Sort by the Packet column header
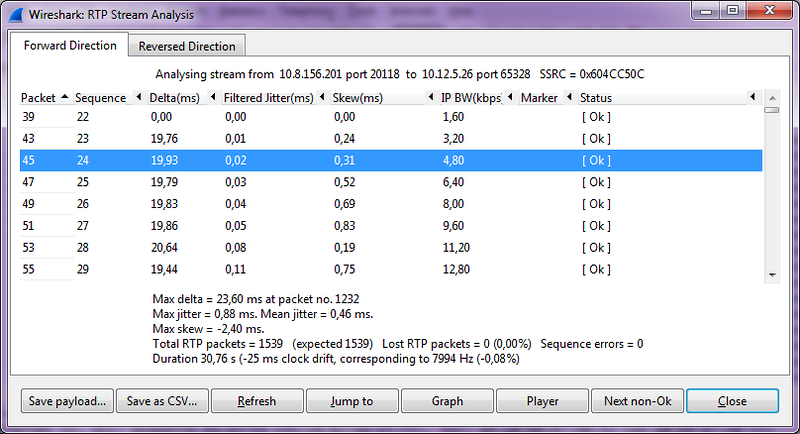Image resolution: width=800 pixels, height=434 pixels. pyautogui.click(x=38, y=97)
